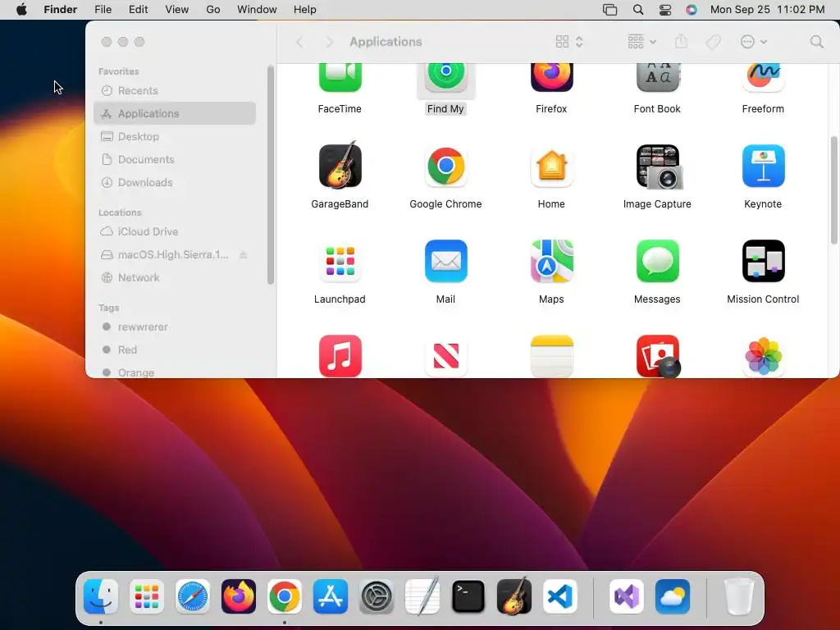Open the File menu

click(x=103, y=10)
